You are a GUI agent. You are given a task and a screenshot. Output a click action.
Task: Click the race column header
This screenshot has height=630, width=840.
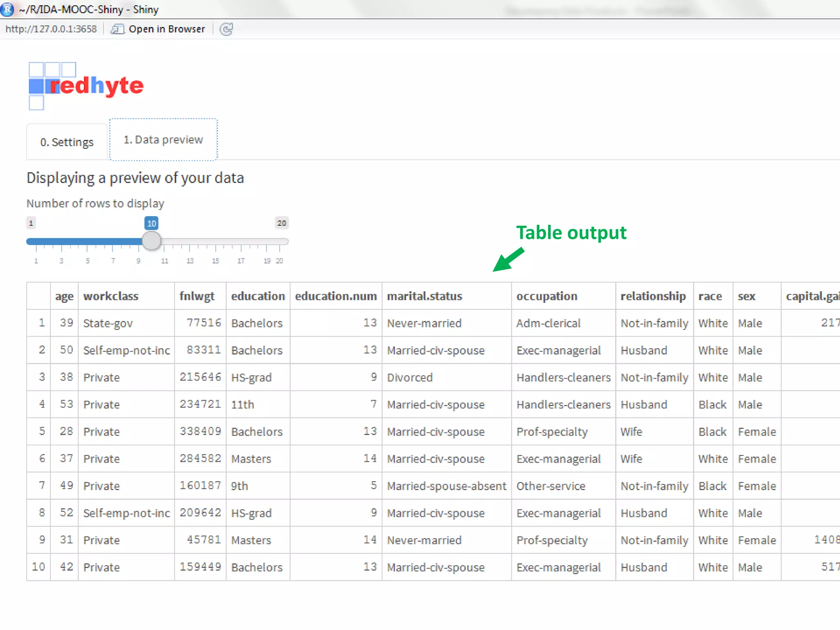713,296
